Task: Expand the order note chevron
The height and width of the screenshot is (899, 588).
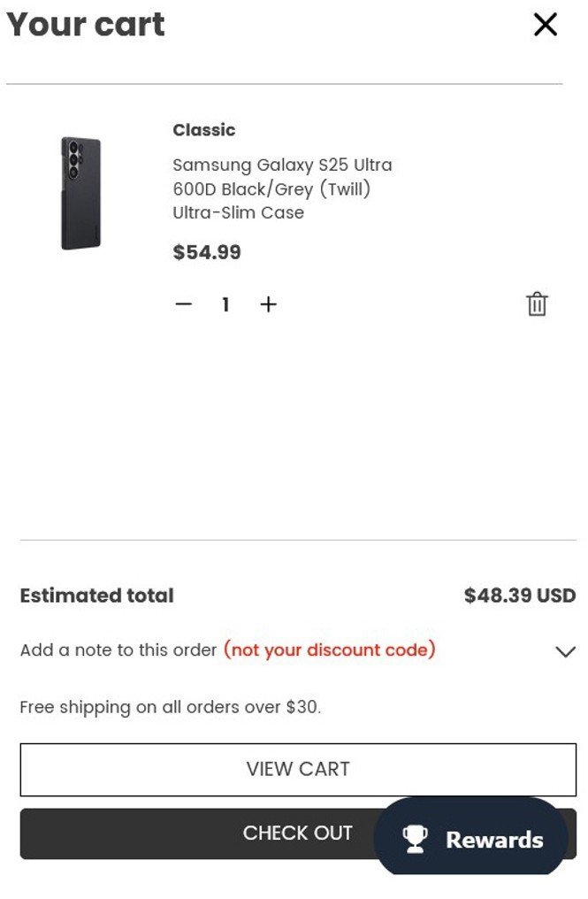Action: 565,651
